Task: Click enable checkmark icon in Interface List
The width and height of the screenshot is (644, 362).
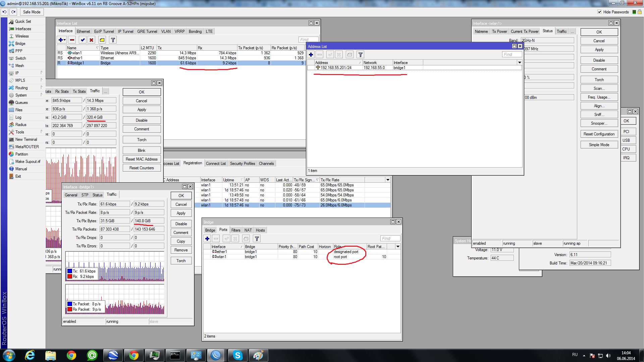Action: [83, 40]
